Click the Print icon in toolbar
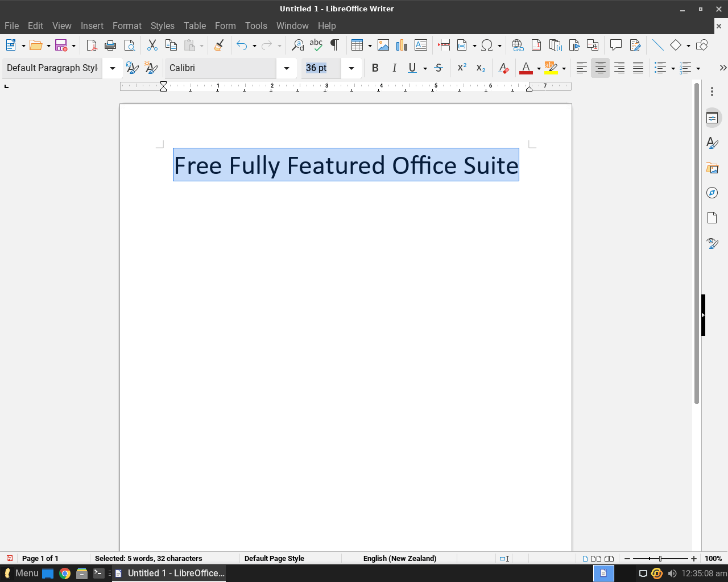Screen dimensions: 728x582 click(110, 45)
